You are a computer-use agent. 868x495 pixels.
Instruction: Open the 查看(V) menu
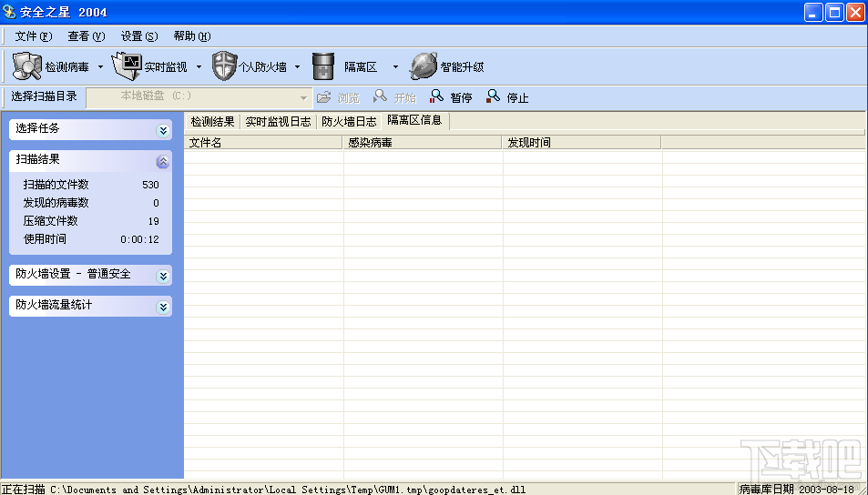[x=87, y=36]
